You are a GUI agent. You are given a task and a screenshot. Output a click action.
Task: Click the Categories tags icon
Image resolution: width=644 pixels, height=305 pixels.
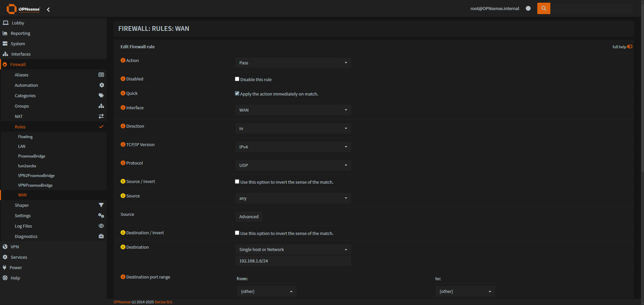(101, 96)
